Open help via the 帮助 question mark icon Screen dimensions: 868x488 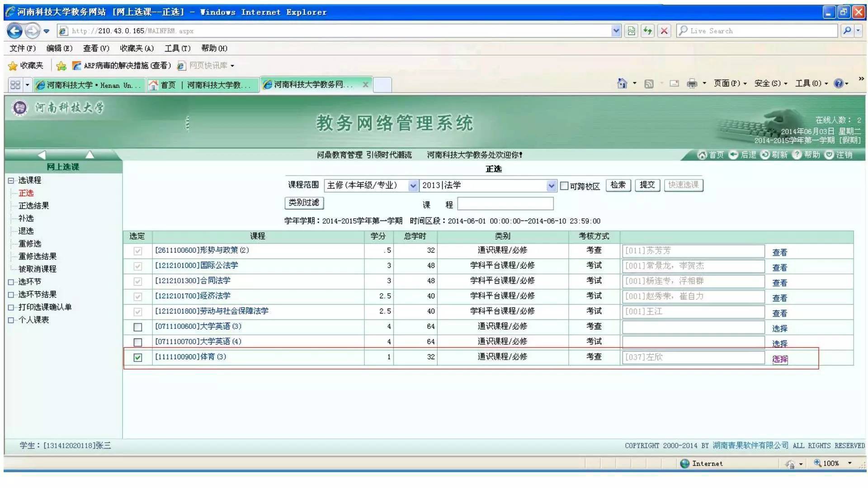(796, 155)
